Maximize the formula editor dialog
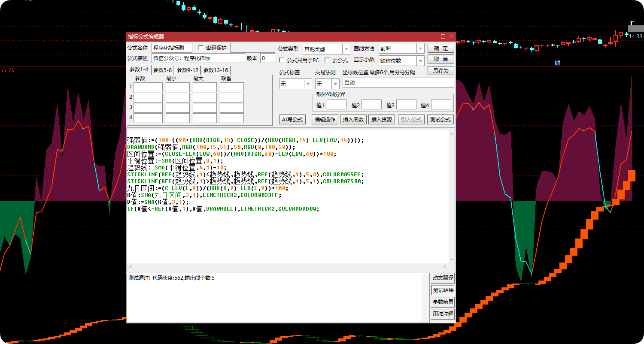644x344 pixels. click(443, 37)
